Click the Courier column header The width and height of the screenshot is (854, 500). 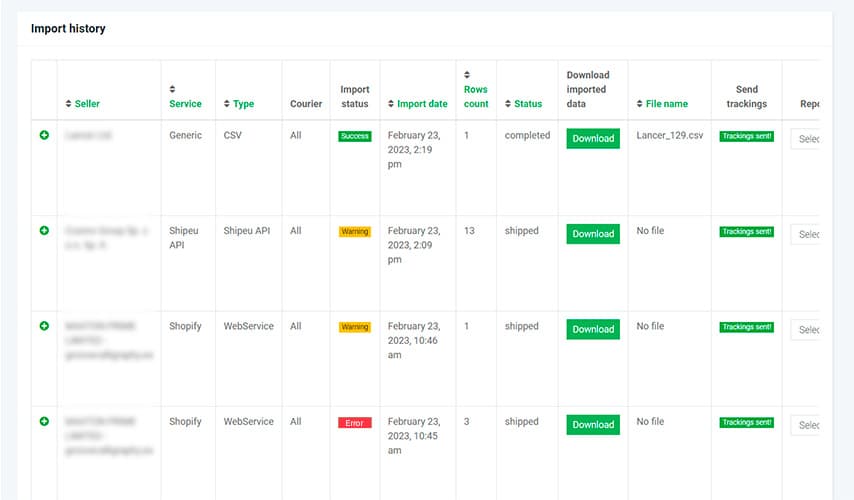point(306,103)
